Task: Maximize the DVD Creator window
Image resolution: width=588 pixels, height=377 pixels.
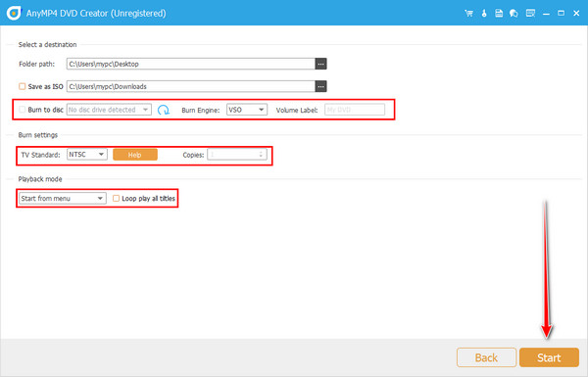Action: tap(561, 14)
